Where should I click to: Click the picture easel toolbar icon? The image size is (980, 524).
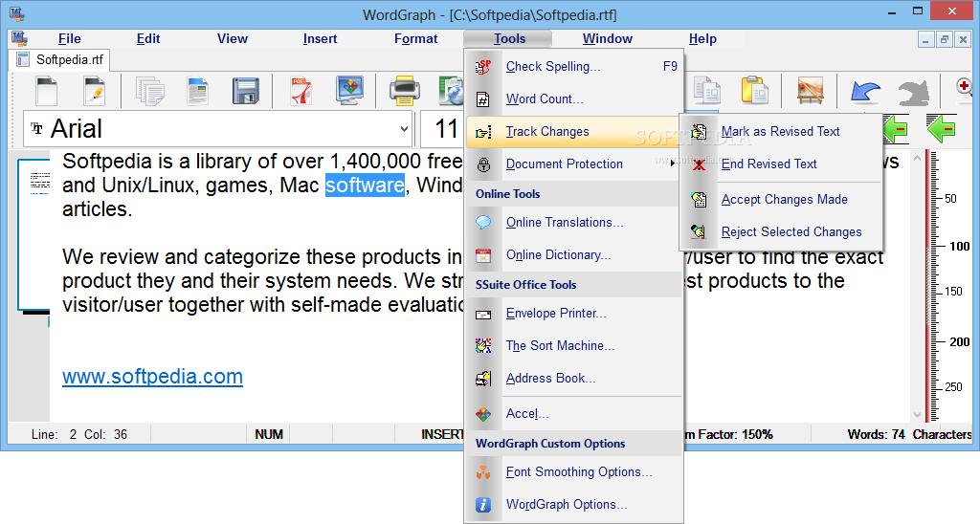[810, 91]
